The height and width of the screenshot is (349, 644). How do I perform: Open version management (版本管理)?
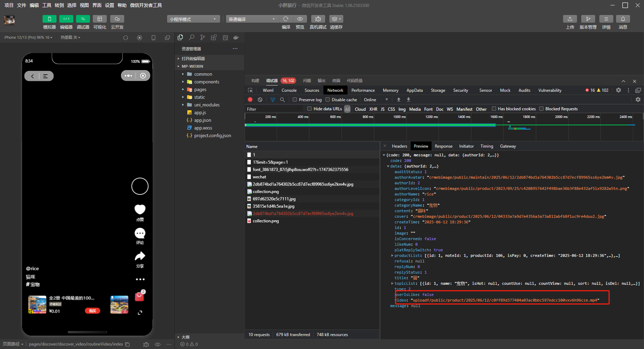588,19
